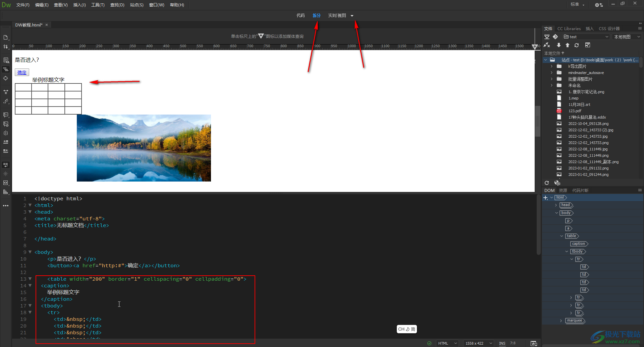Click File Management up-down arrows icon
This screenshot has width=644, height=347.
(x=6, y=47)
